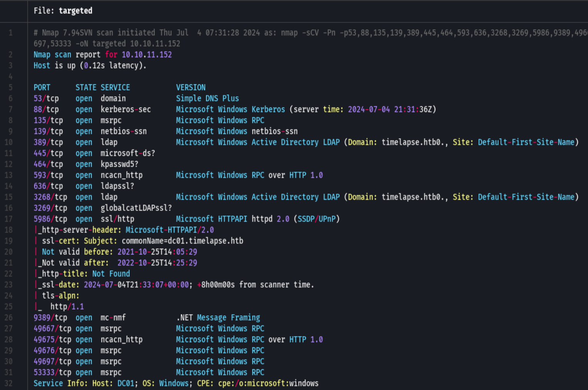Click commonName dc01.timelapse.htb in ssl-cert line
Screen dimensions: 588x390
pyautogui.click(x=182, y=241)
